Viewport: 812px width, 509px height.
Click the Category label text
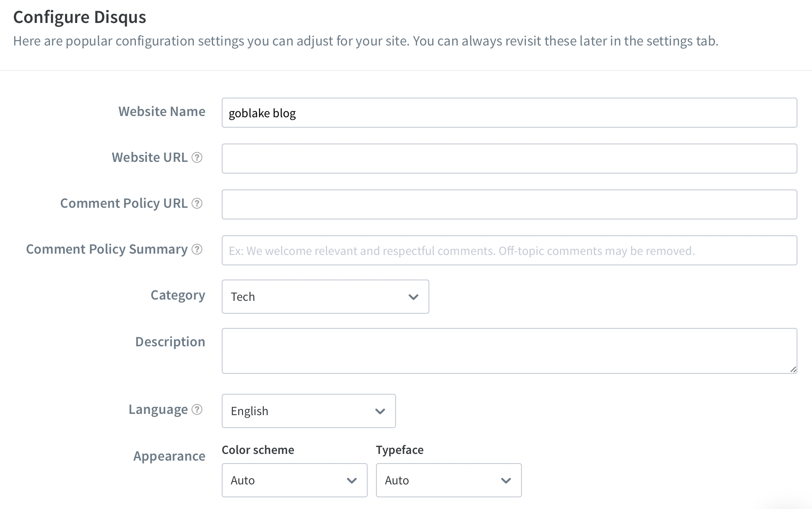coord(178,295)
